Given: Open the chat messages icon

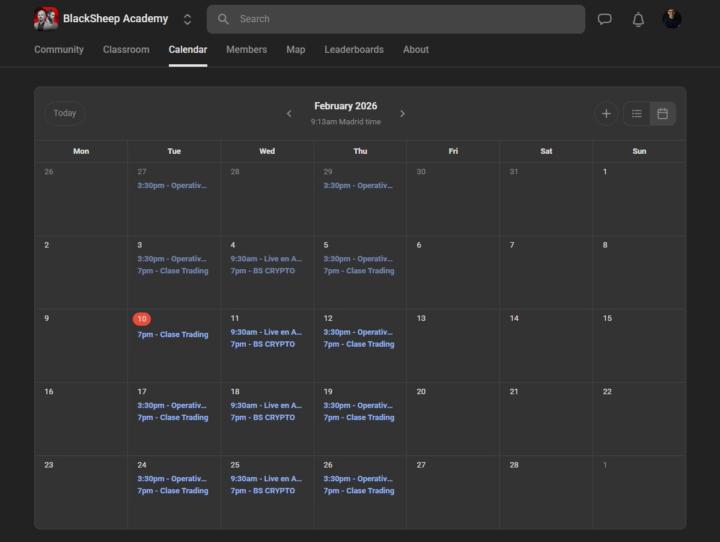Looking at the screenshot, I should [605, 19].
